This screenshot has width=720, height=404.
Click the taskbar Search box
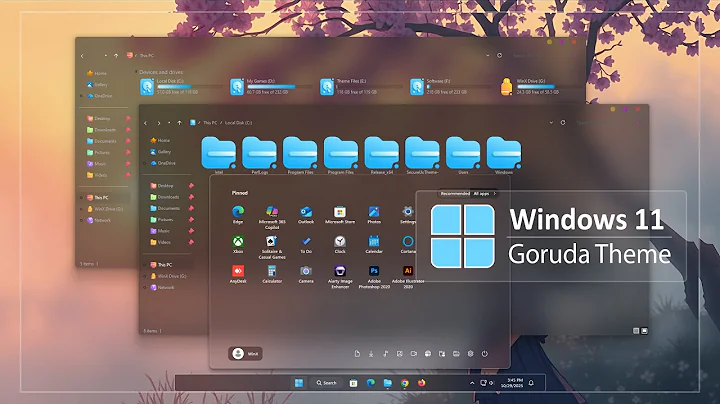[x=326, y=383]
